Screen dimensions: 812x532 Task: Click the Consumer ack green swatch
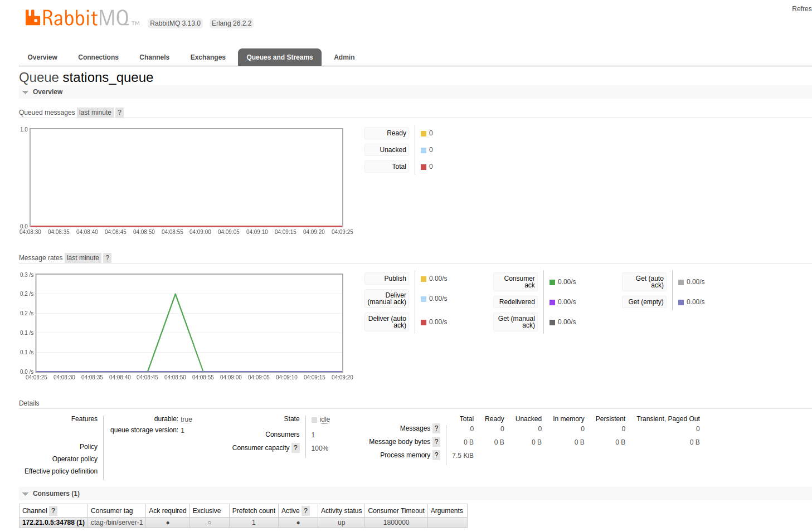tap(552, 282)
